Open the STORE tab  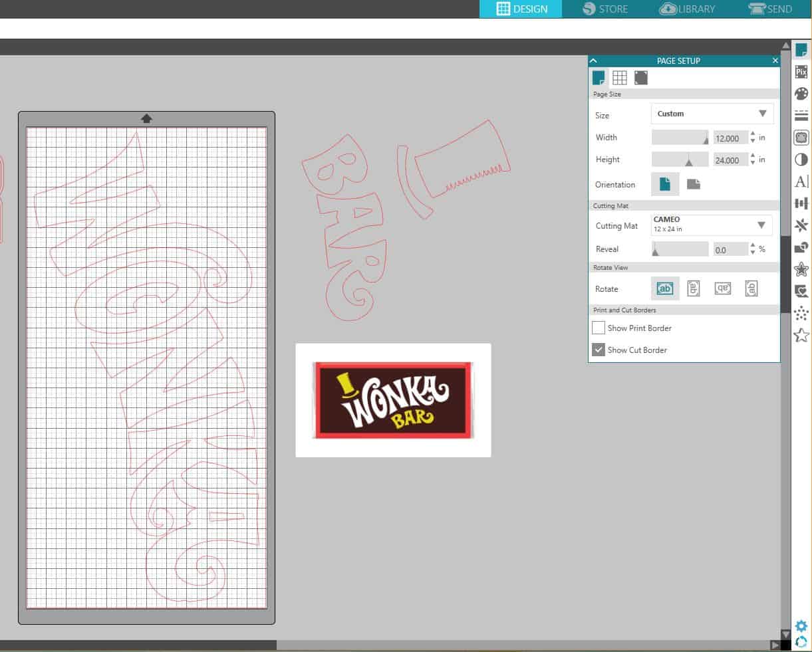[605, 9]
